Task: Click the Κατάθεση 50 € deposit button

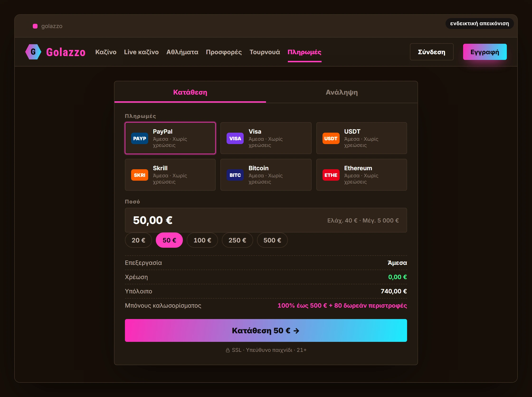Action: tap(266, 330)
